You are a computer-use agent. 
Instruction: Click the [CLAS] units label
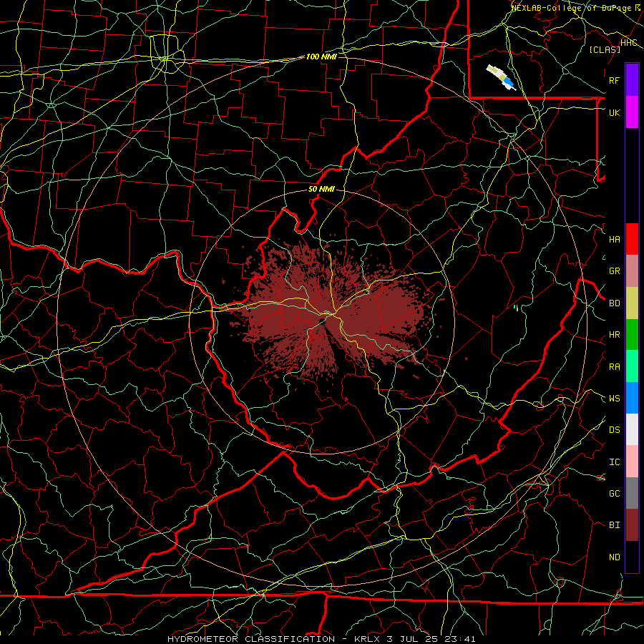(605, 49)
